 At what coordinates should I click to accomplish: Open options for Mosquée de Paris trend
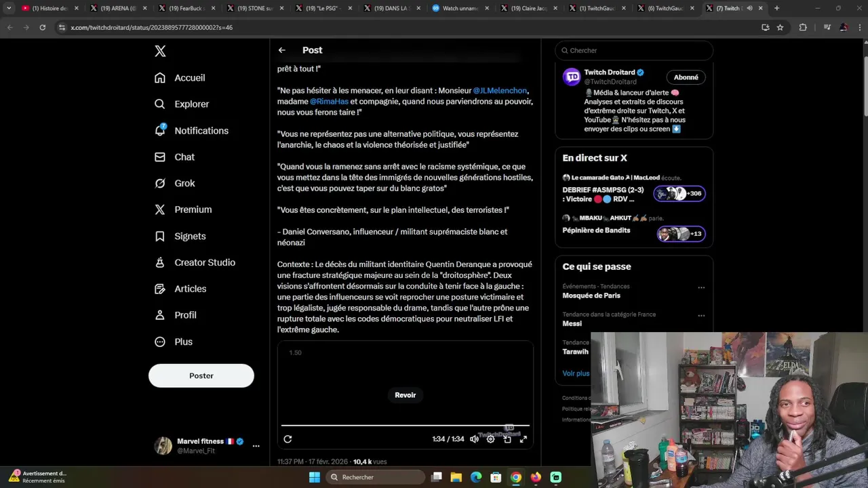tap(701, 287)
